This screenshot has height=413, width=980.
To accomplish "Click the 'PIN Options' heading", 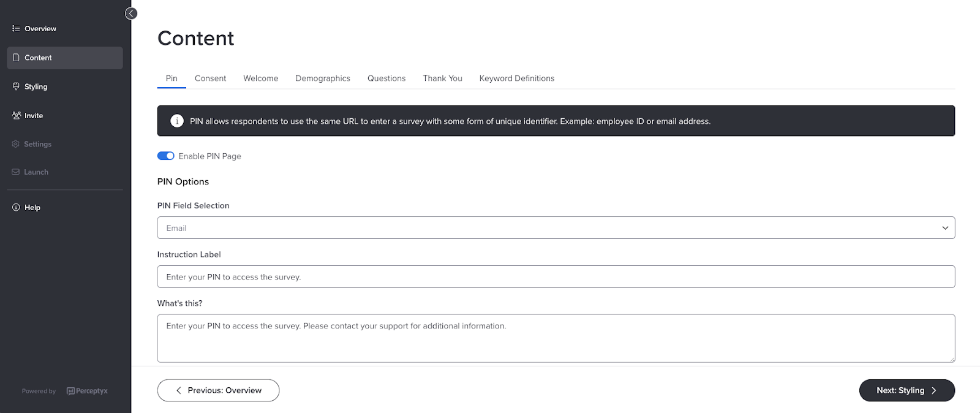I will pyautogui.click(x=183, y=181).
